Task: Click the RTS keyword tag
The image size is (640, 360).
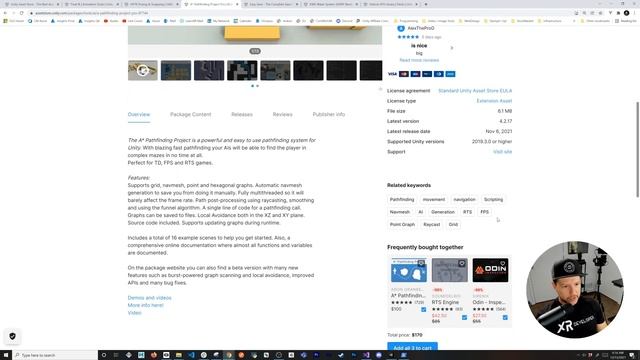Action: 467,212
